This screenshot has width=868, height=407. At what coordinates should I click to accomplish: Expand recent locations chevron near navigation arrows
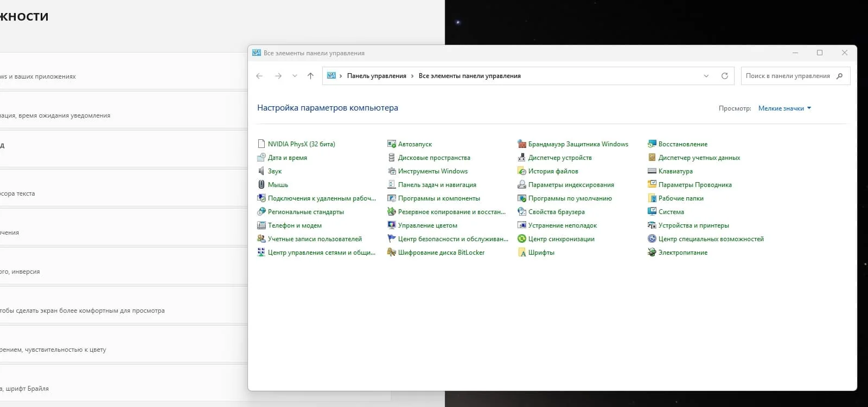click(295, 76)
